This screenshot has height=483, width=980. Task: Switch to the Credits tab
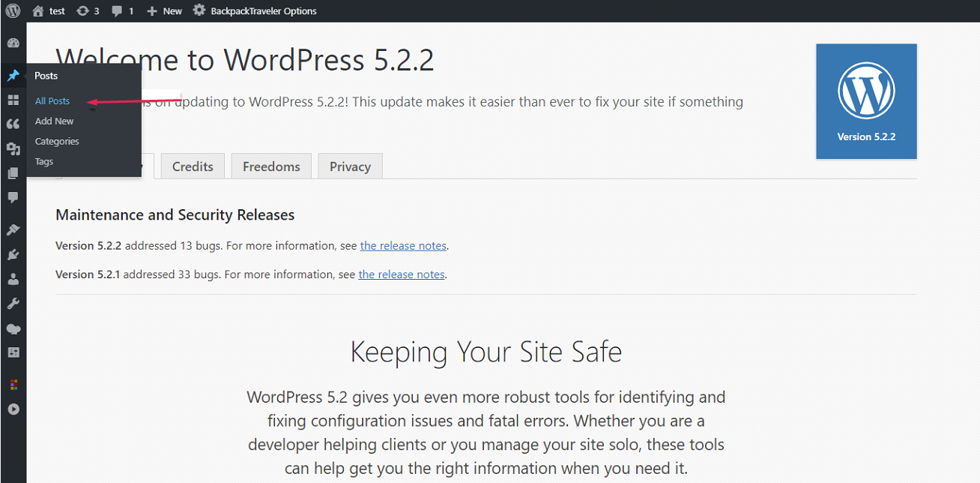coord(193,166)
